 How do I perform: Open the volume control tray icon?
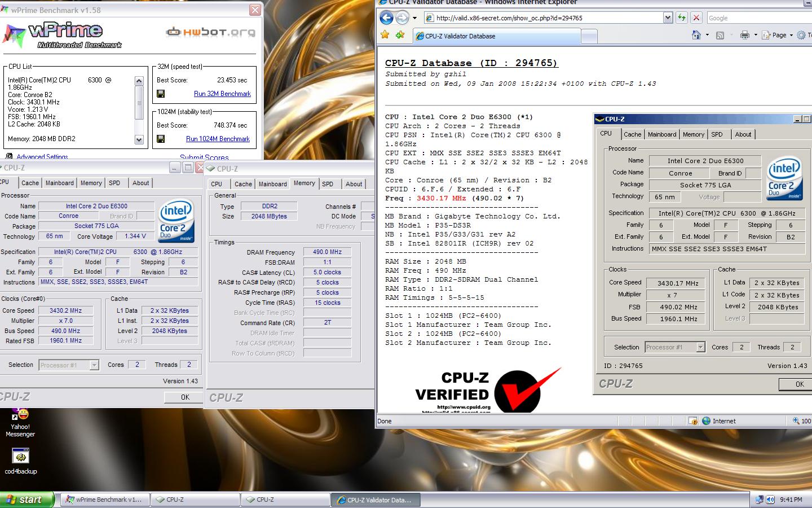(770, 500)
